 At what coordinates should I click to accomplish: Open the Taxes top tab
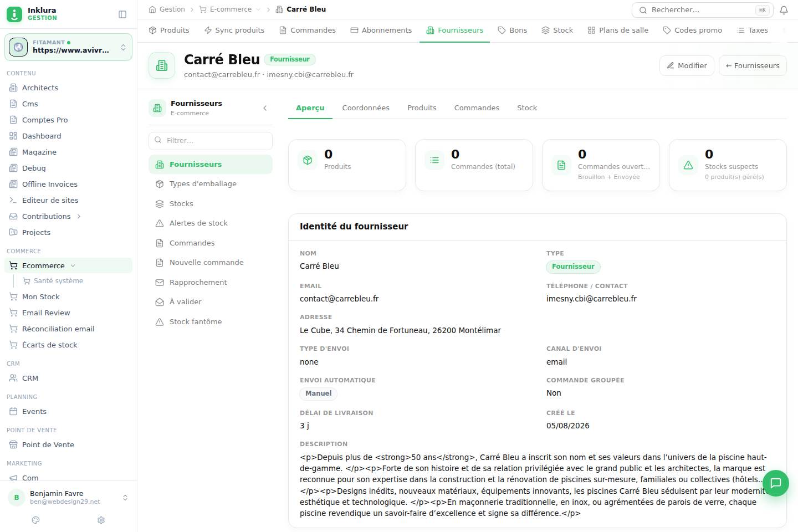tap(752, 30)
